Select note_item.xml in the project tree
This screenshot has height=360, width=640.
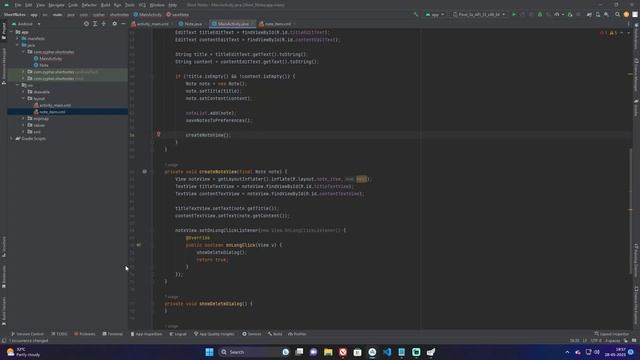50,112
